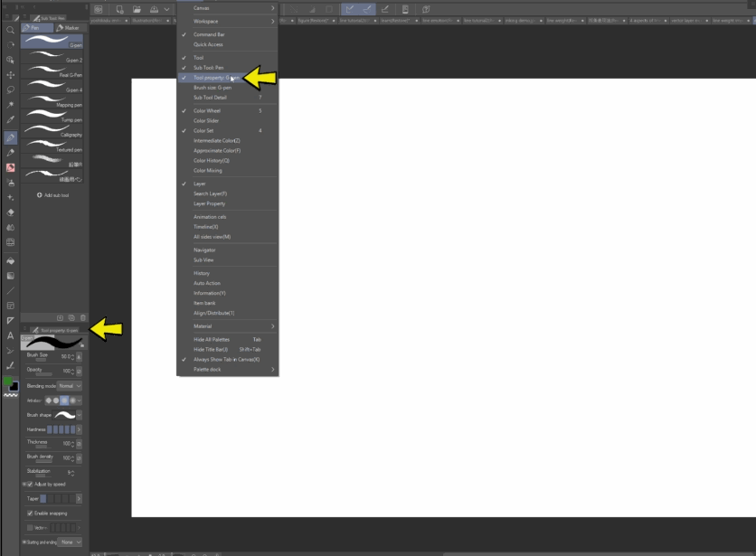Toggle Adjust by speed checkbox
Screen dimensions: 756x556
[30, 485]
